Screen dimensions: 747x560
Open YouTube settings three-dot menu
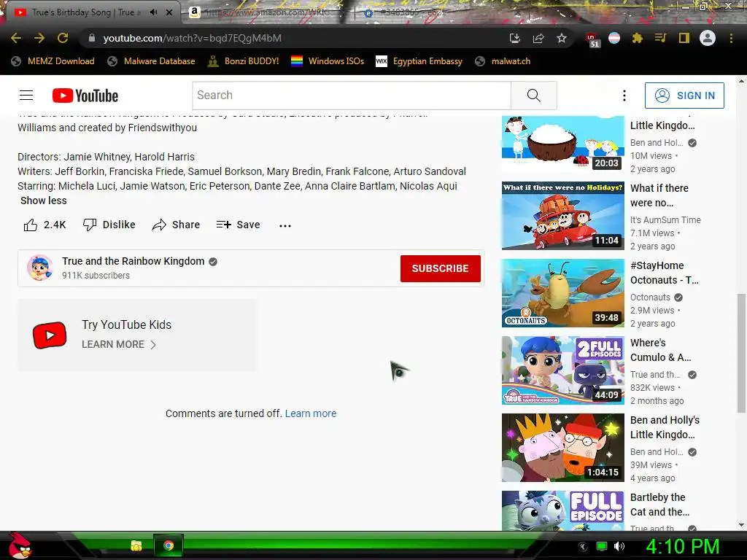click(624, 96)
